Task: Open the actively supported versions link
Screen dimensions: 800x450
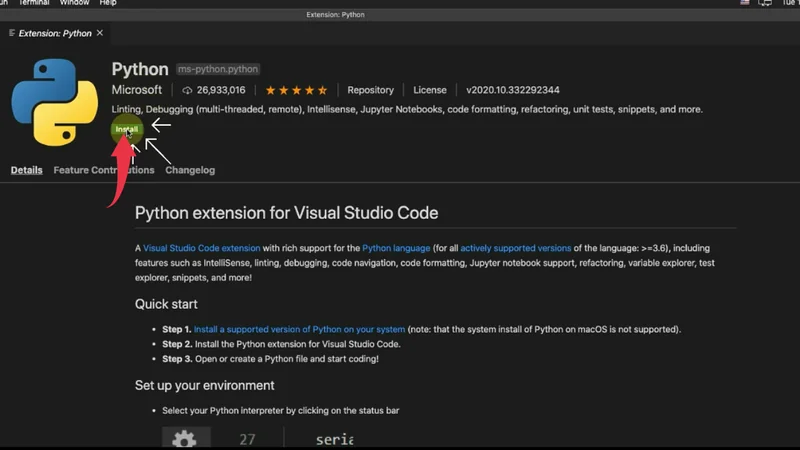Action: 515,248
